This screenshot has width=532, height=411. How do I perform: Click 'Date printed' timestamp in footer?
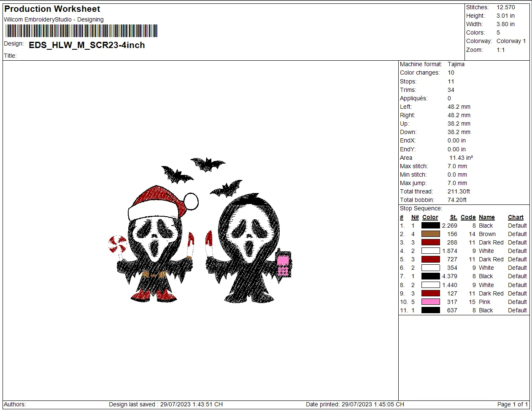[355, 404]
